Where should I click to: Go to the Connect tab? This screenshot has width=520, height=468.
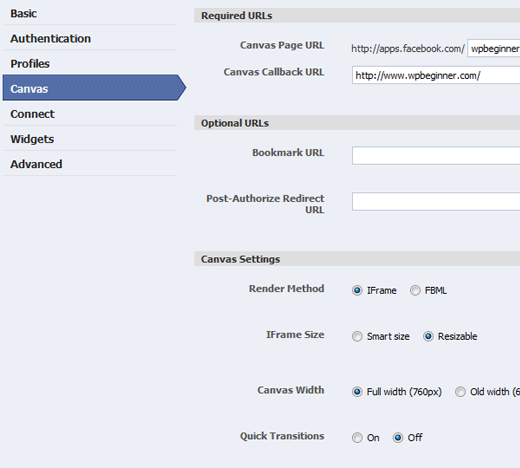pyautogui.click(x=90, y=114)
